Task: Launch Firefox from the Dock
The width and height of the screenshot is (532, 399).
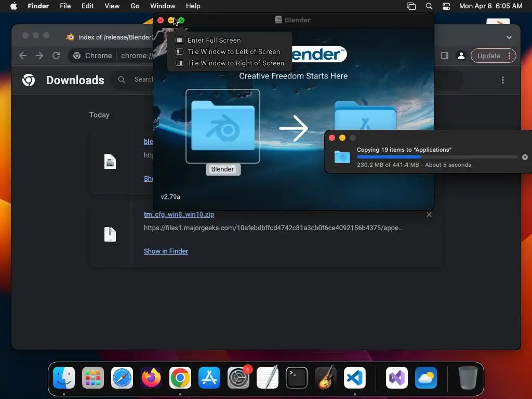Action: [151, 378]
